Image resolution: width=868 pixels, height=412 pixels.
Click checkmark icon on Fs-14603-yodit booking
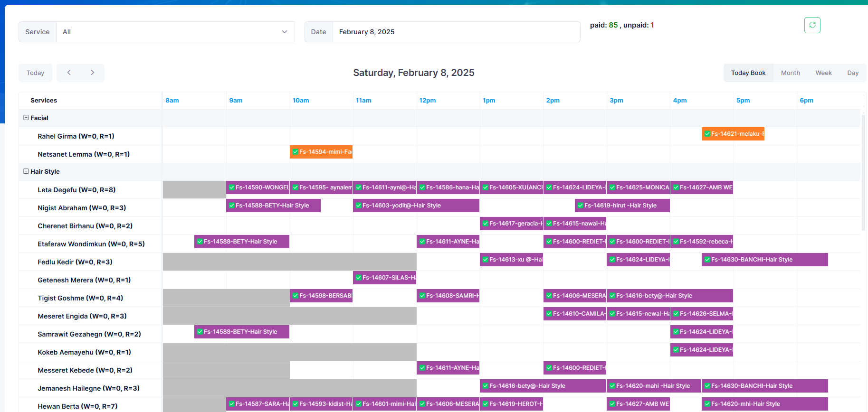coord(358,206)
